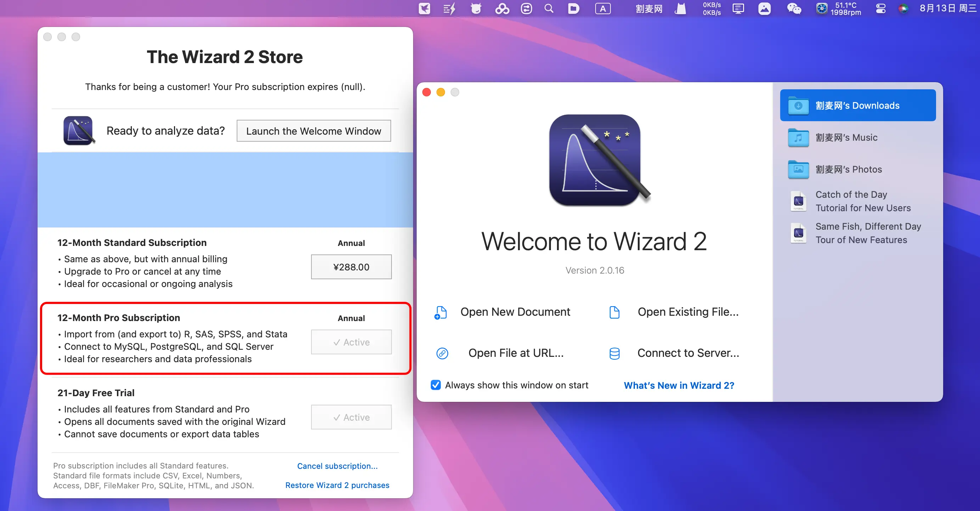
Task: Click the ¥288.00 annual Standard subscription button
Action: tap(351, 267)
